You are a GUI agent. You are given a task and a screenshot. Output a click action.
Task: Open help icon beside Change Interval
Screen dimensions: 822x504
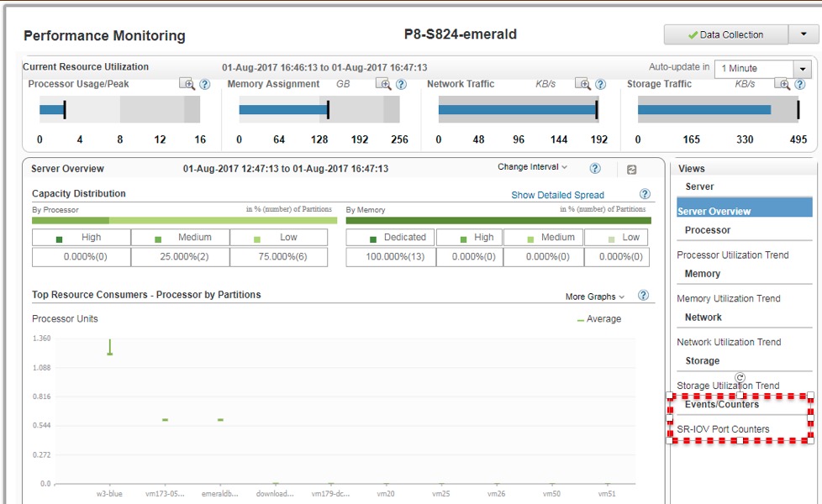[595, 169]
